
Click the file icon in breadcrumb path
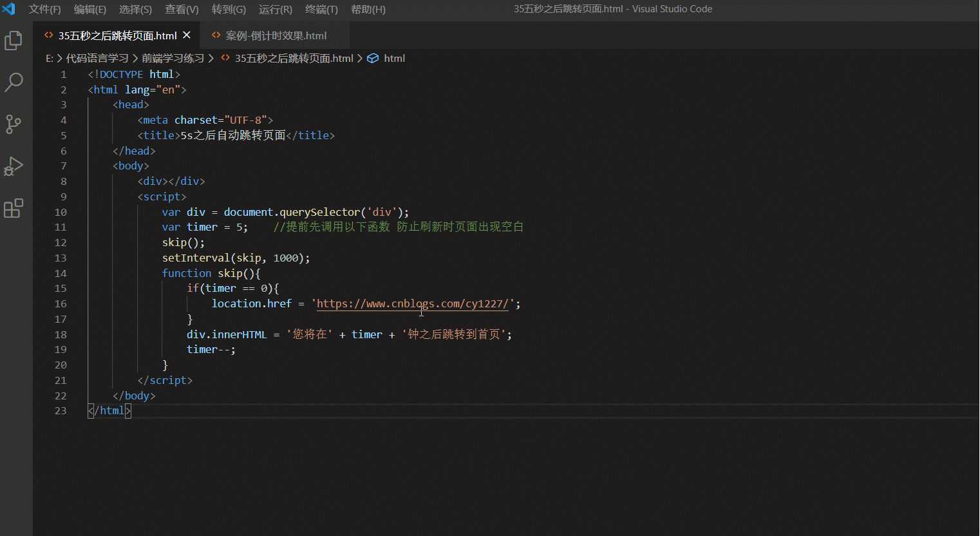tap(225, 58)
